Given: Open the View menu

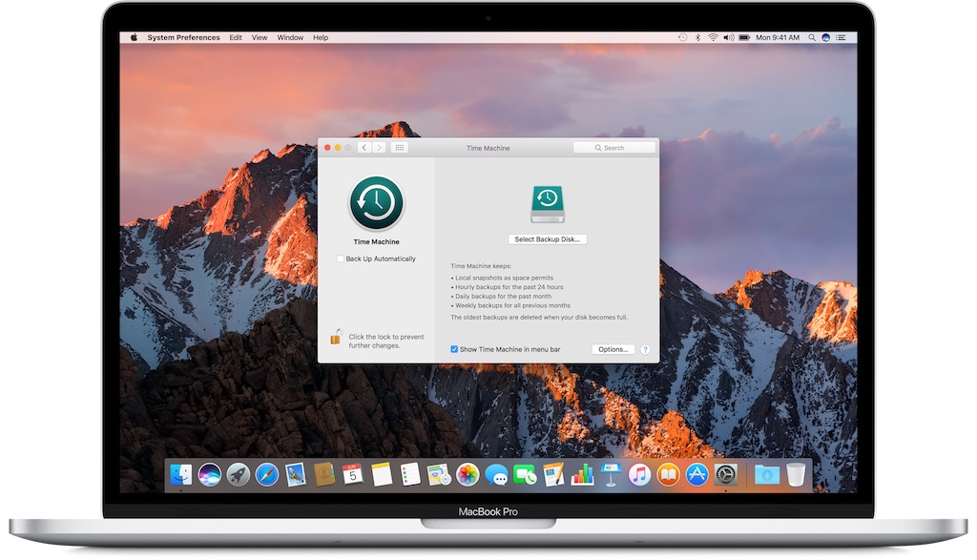Looking at the screenshot, I should [x=260, y=37].
